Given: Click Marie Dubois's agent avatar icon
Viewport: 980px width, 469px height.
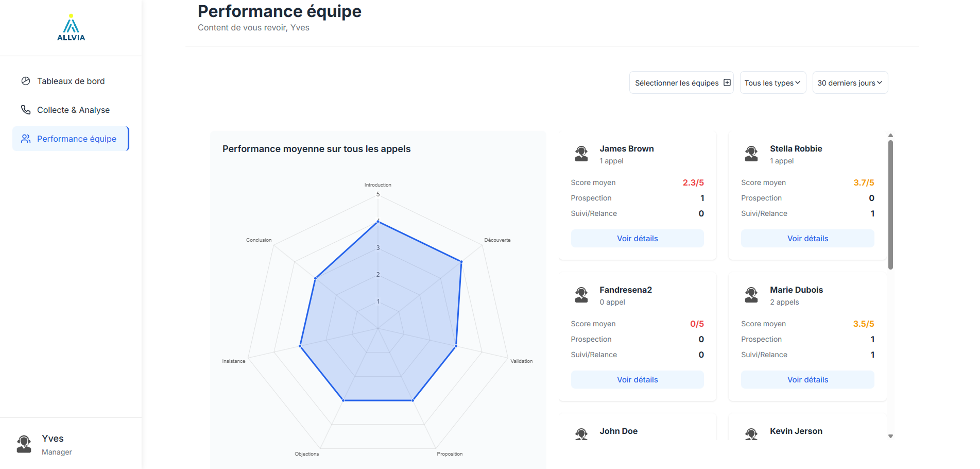Looking at the screenshot, I should click(751, 295).
